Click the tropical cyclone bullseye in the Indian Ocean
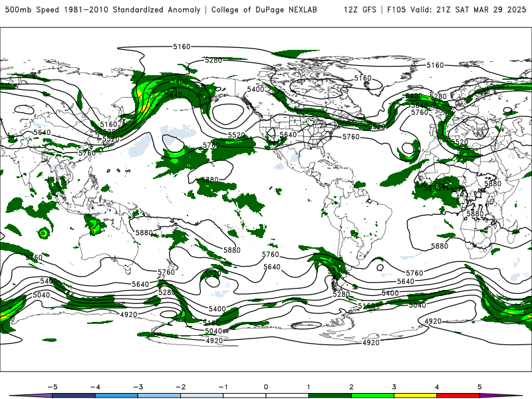Screen dimensions: 532x399 tap(43, 233)
